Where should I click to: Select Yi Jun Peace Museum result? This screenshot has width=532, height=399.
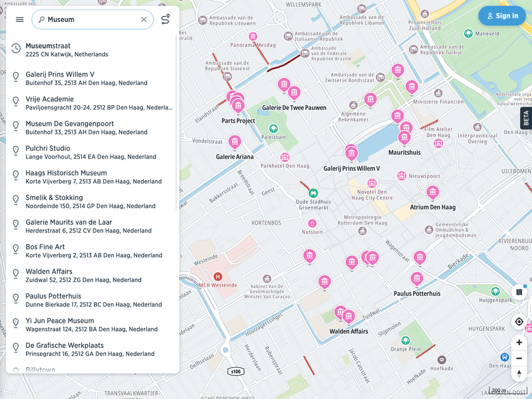coord(92,325)
